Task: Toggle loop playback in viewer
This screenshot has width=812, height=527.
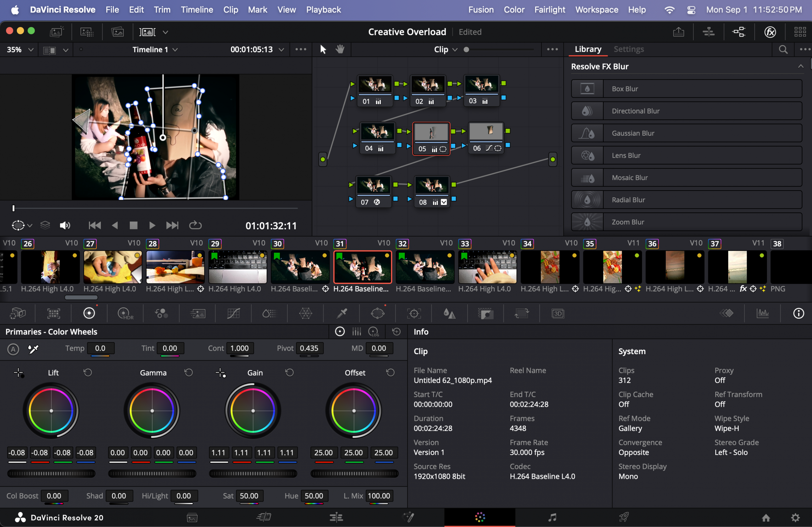Action: (195, 225)
